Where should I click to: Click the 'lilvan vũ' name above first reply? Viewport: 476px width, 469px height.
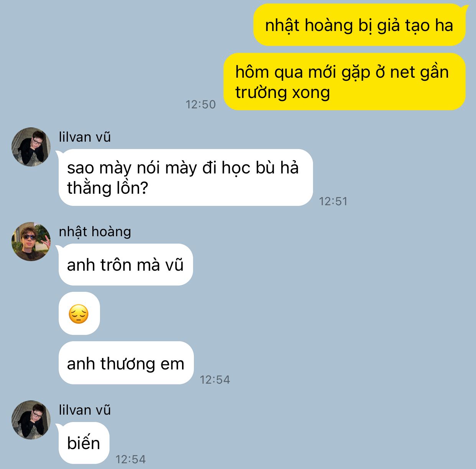coord(85,137)
